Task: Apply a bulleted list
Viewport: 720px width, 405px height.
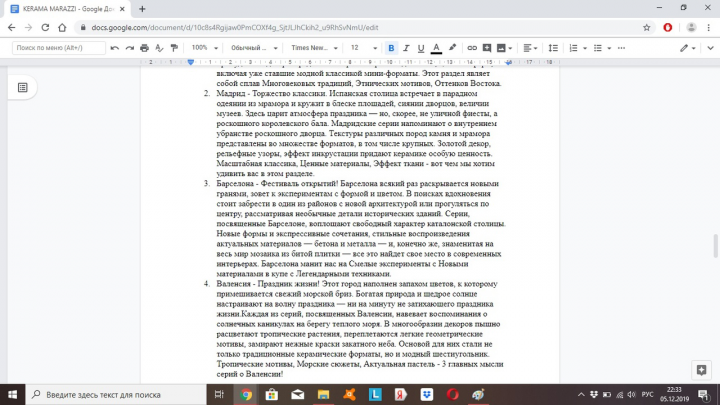Action: click(597, 48)
